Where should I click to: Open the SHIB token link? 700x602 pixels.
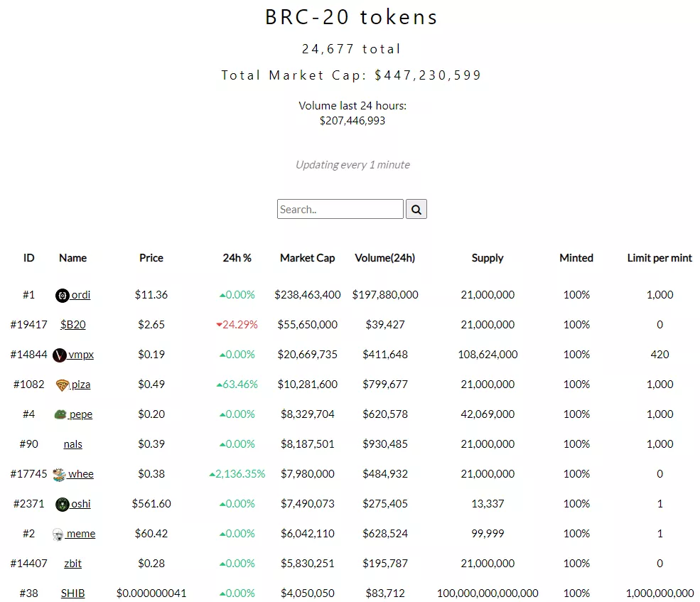pos(72,593)
